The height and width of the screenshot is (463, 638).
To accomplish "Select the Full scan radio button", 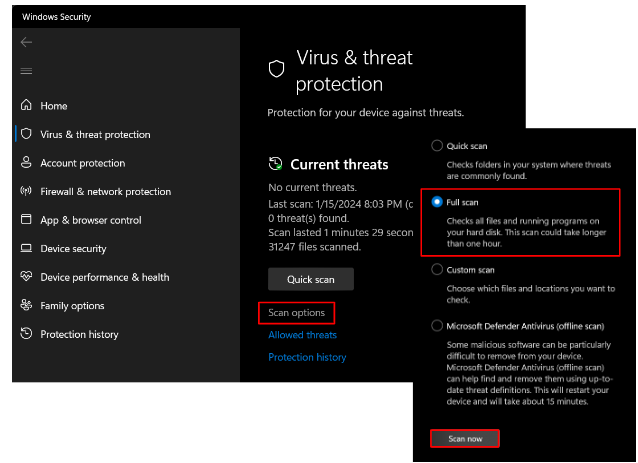I will 437,202.
